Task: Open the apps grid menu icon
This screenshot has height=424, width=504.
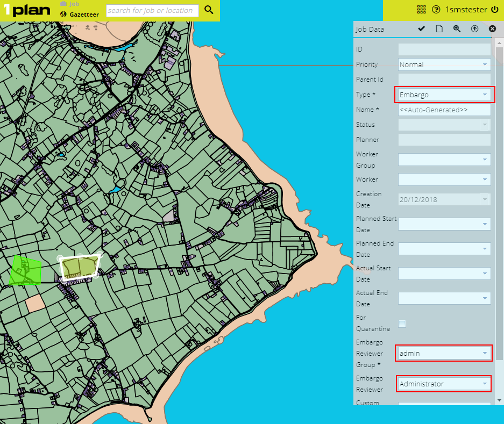Action: tap(421, 10)
